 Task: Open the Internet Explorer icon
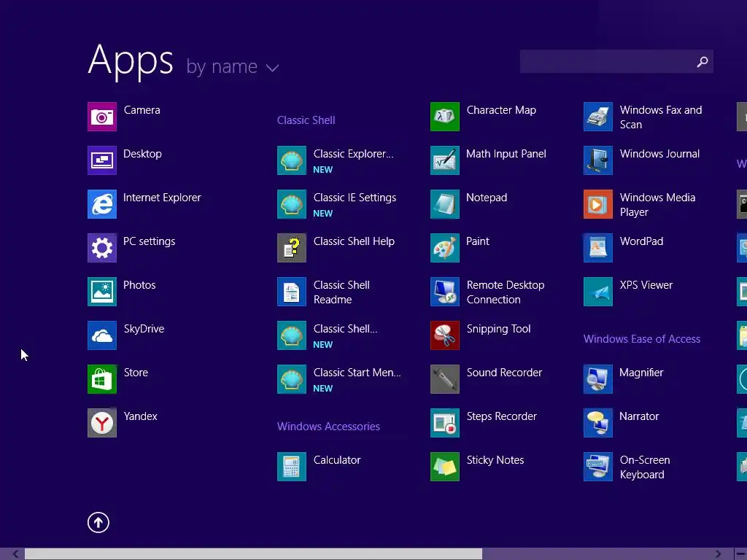click(x=102, y=204)
